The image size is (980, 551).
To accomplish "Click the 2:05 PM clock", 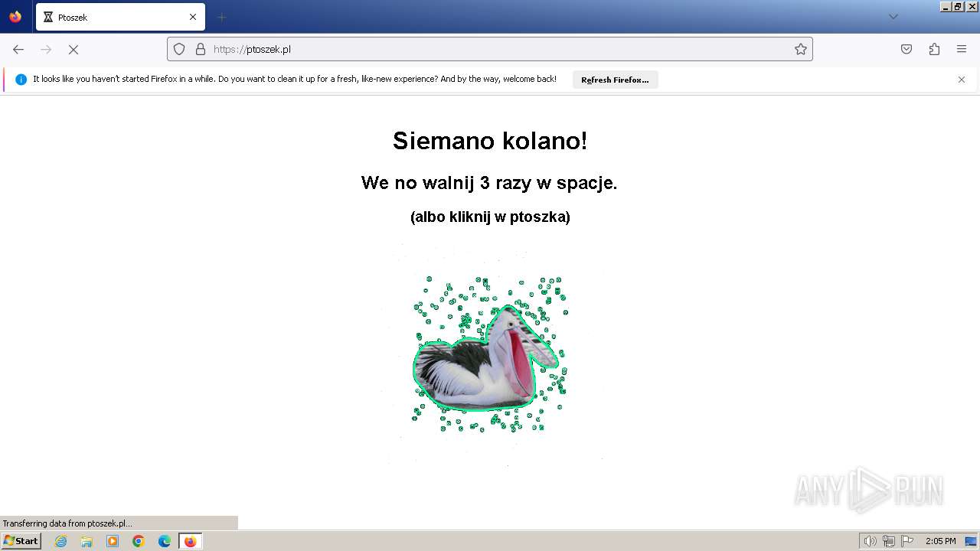I will (940, 541).
